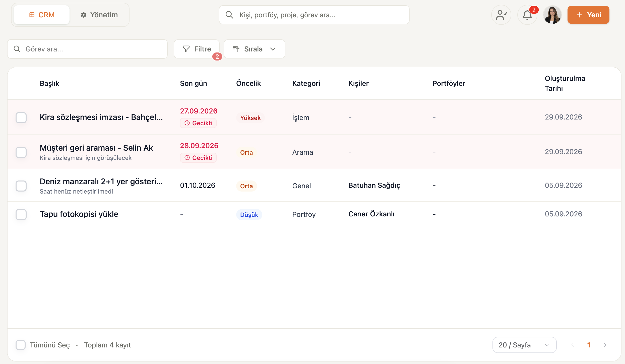
Task: Click the Portföy category cell
Action: 304,214
